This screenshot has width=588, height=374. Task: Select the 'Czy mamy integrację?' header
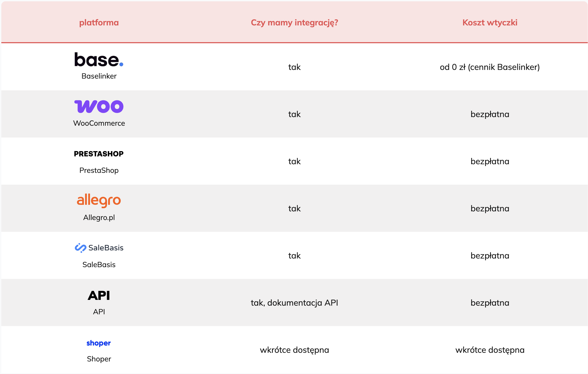(294, 23)
